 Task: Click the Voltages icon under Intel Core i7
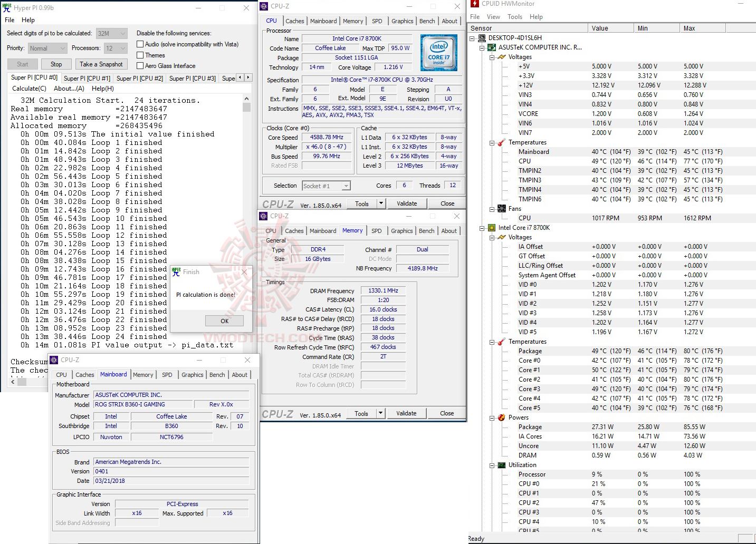[x=502, y=237]
